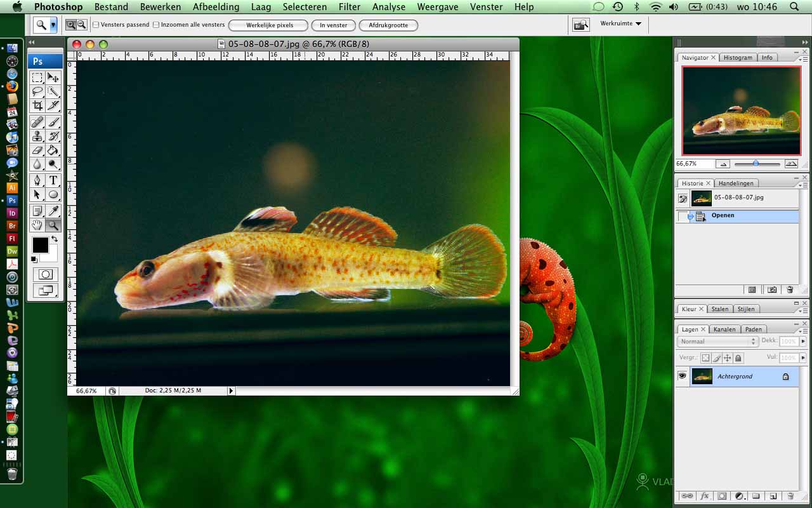The height and width of the screenshot is (508, 812).
Task: Create new snapshot camera icon in Historie
Action: click(x=772, y=290)
